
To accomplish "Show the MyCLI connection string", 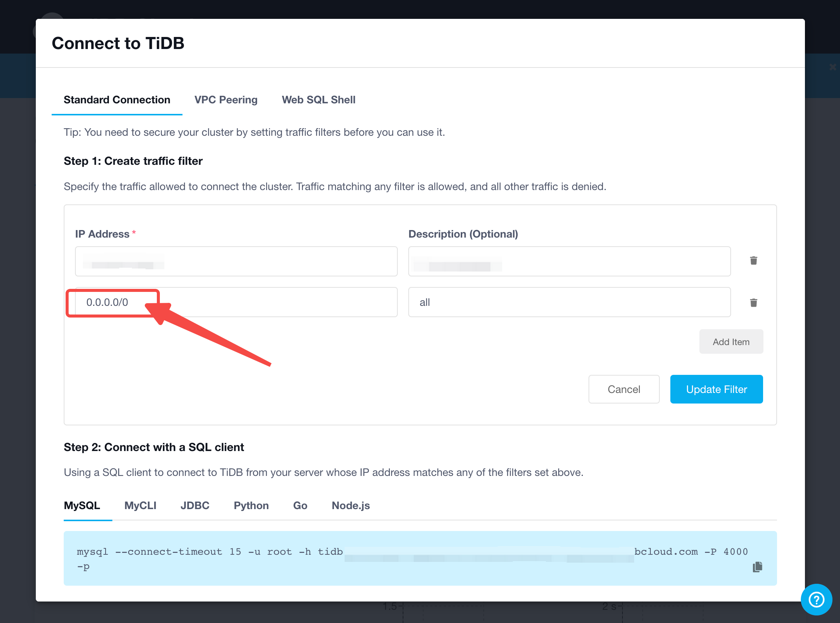I will [140, 506].
